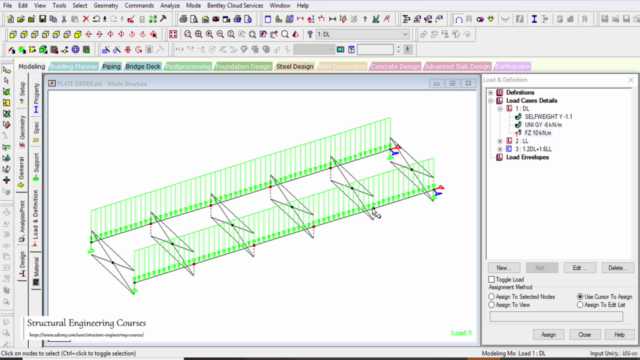Open Bentley Cloud Services menu
Screen dimensions: 640x360
point(235,6)
